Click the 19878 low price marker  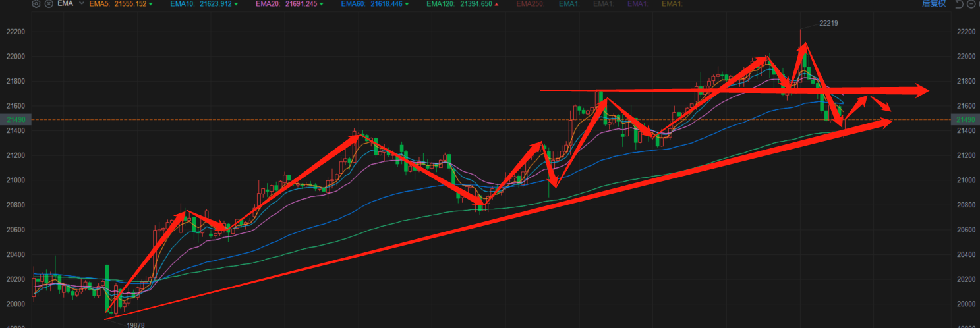coord(136,325)
